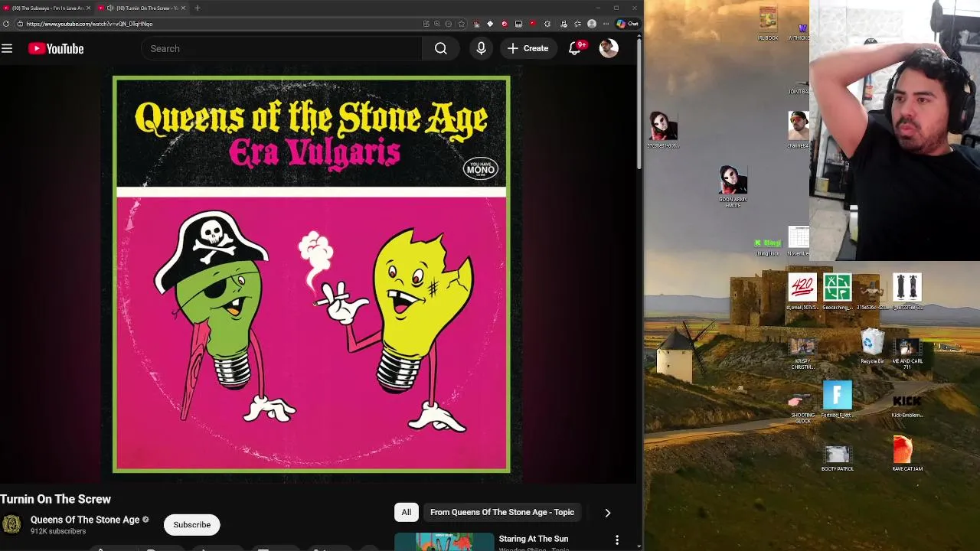Select the Geocaching desktop icon
Image resolution: width=980 pixels, height=551 pixels.
coord(837,292)
